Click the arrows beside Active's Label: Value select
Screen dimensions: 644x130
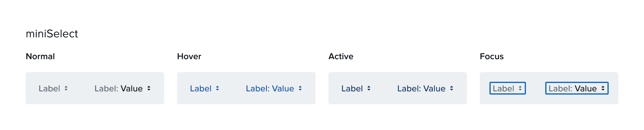click(x=452, y=88)
